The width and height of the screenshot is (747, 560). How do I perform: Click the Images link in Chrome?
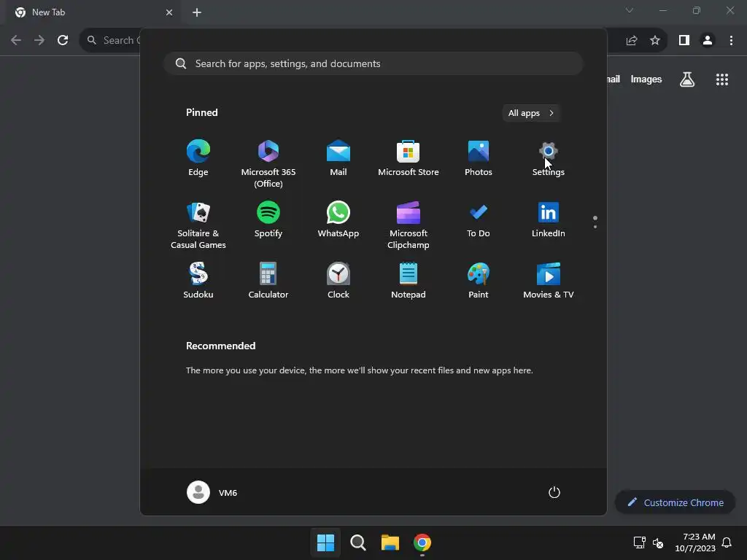646,79
